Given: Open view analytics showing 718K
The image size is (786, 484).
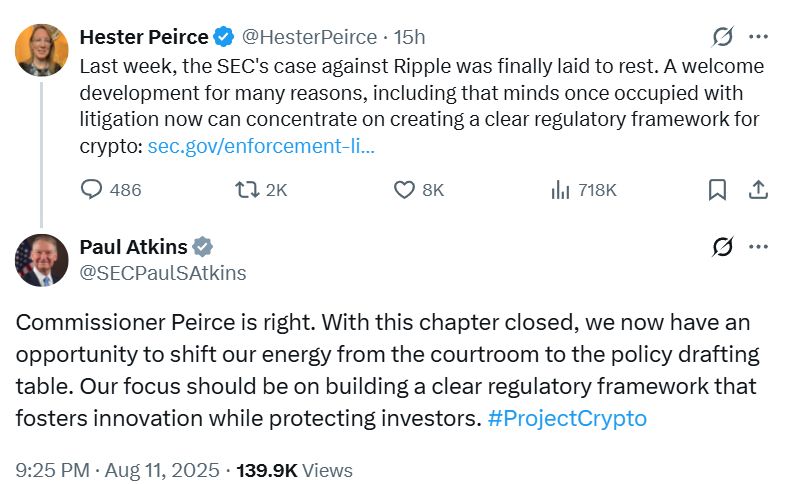Looking at the screenshot, I should pos(560,189).
